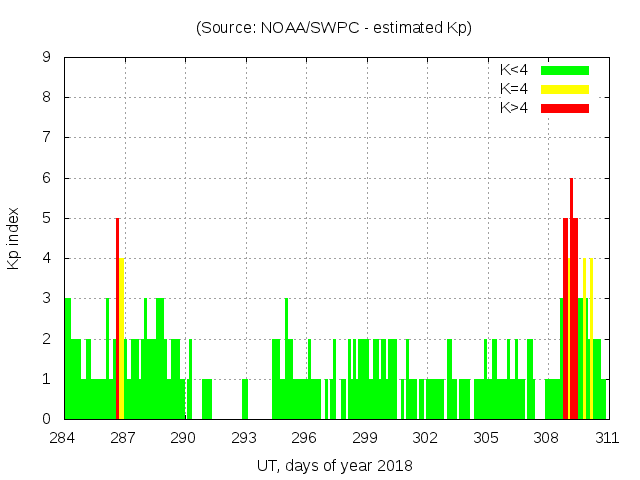Image resolution: width=640 pixels, height=480 pixels.
Task: Select the 'K>4' legend text label
Action: pyautogui.click(x=514, y=108)
